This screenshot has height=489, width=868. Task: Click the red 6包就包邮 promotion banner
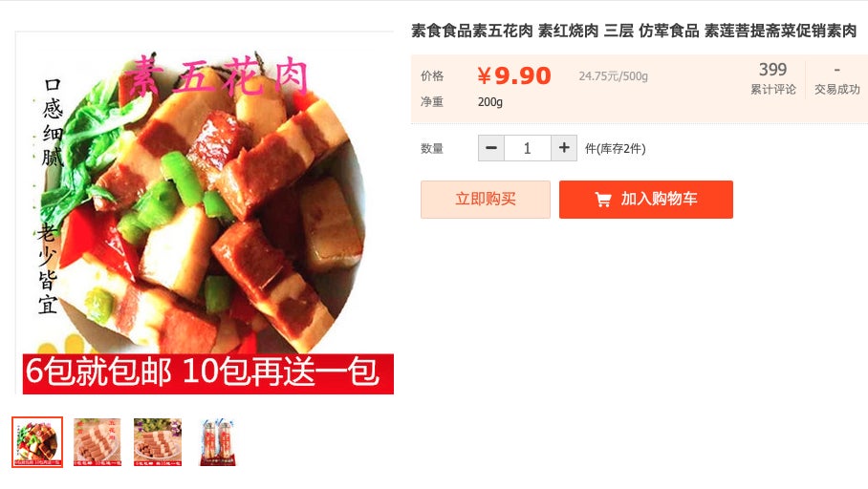[x=208, y=373]
